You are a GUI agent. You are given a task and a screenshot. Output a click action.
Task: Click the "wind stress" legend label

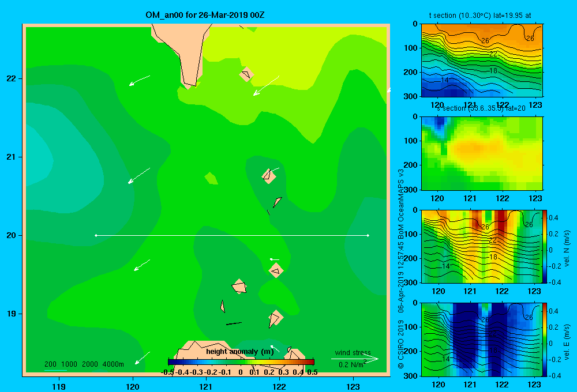click(x=353, y=352)
